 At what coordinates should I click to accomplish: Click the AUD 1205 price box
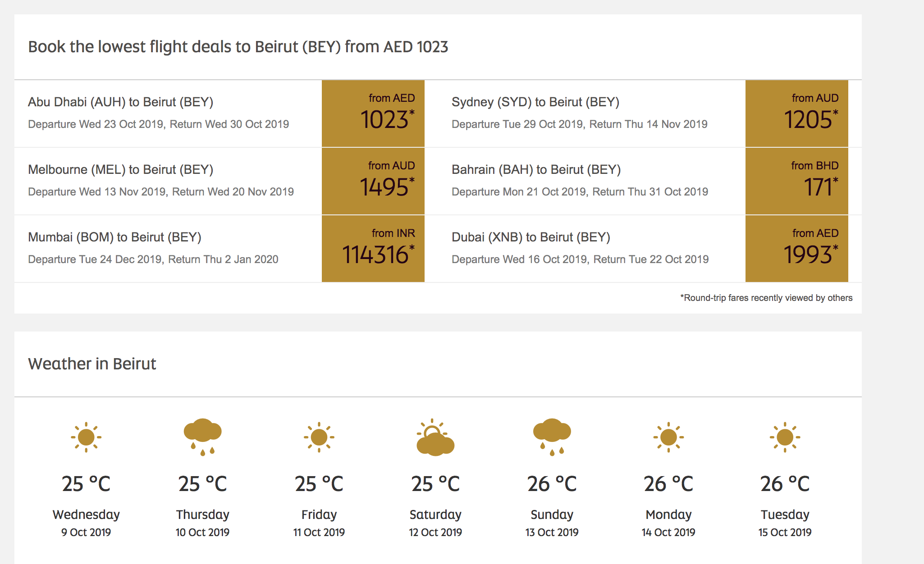[x=796, y=114]
